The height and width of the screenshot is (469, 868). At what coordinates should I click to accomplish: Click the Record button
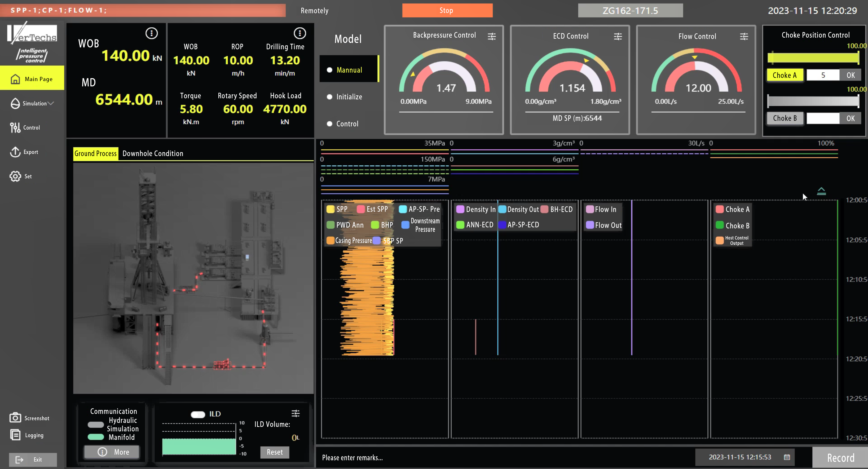840,458
